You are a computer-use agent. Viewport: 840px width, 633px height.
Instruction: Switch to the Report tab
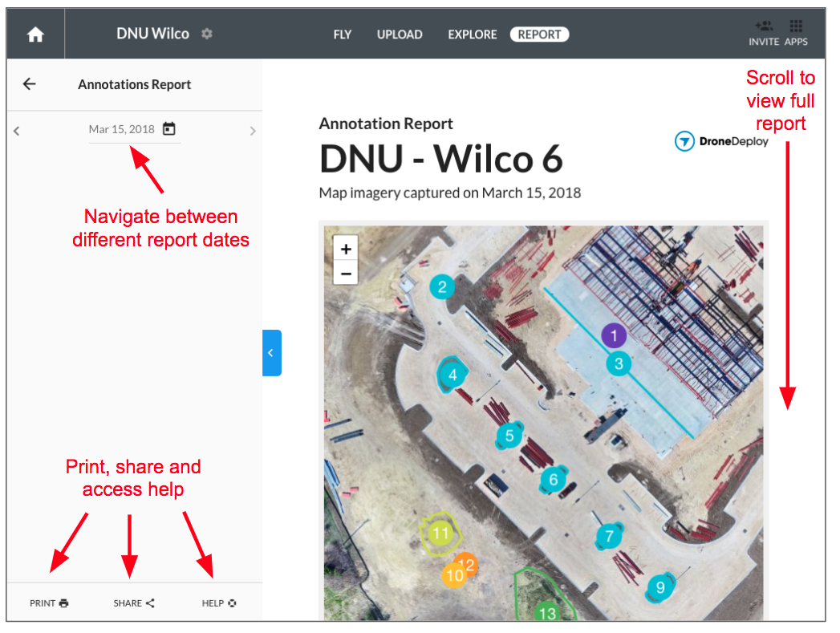(x=539, y=34)
